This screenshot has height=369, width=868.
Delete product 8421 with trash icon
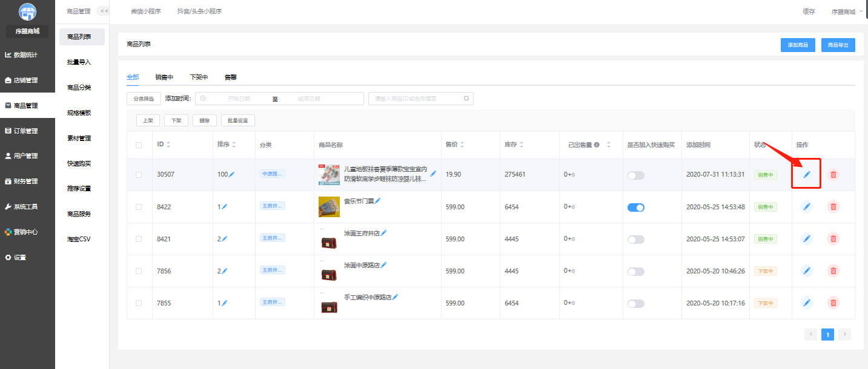[833, 239]
